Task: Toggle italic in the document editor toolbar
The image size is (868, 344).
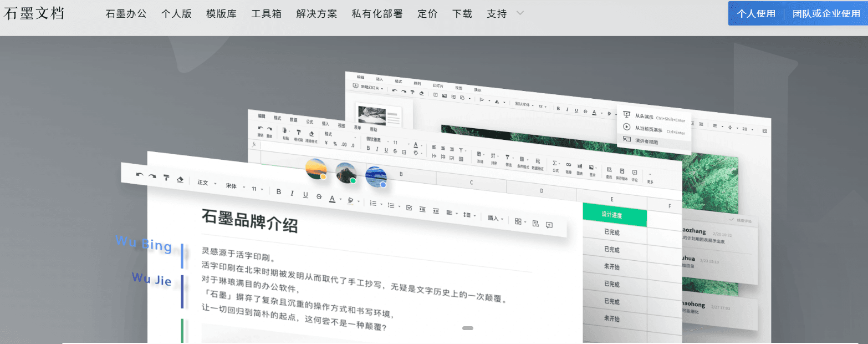Action: tap(292, 193)
